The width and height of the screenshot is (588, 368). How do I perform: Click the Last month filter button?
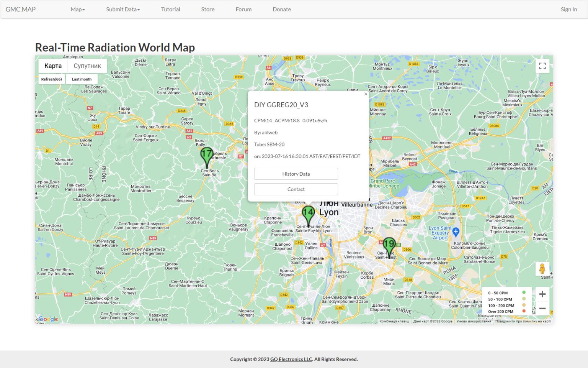click(82, 79)
